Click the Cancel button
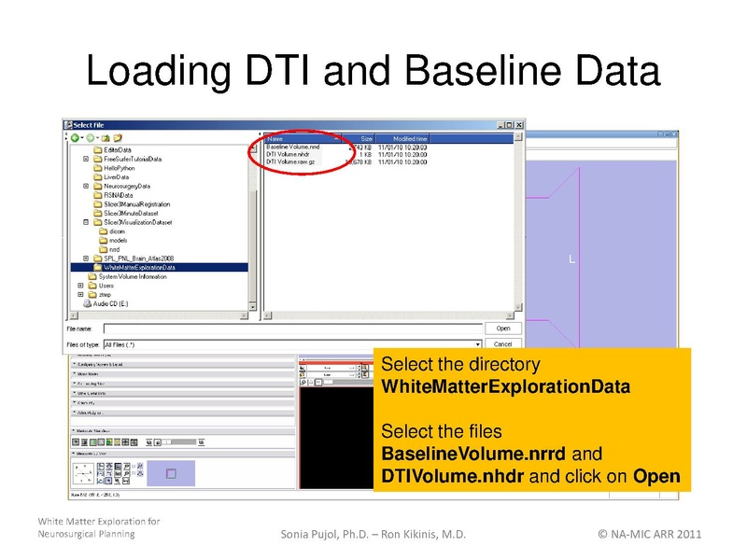The image size is (747, 560). (x=502, y=344)
